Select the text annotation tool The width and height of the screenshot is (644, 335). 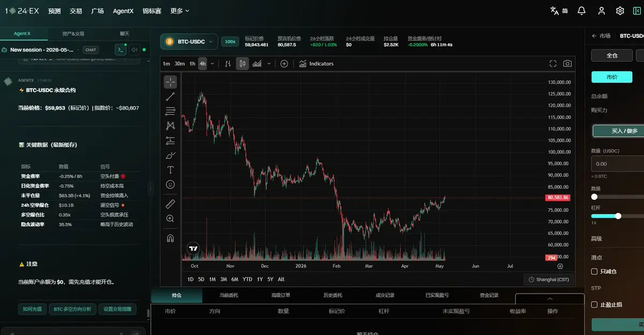pyautogui.click(x=170, y=170)
